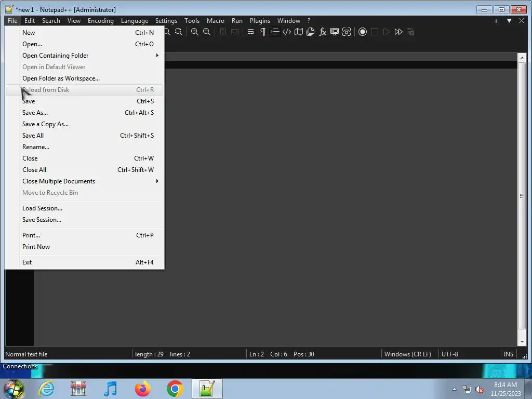The height and width of the screenshot is (399, 532).
Task: Click the Zoom Out toolbar icon
Action: click(207, 32)
